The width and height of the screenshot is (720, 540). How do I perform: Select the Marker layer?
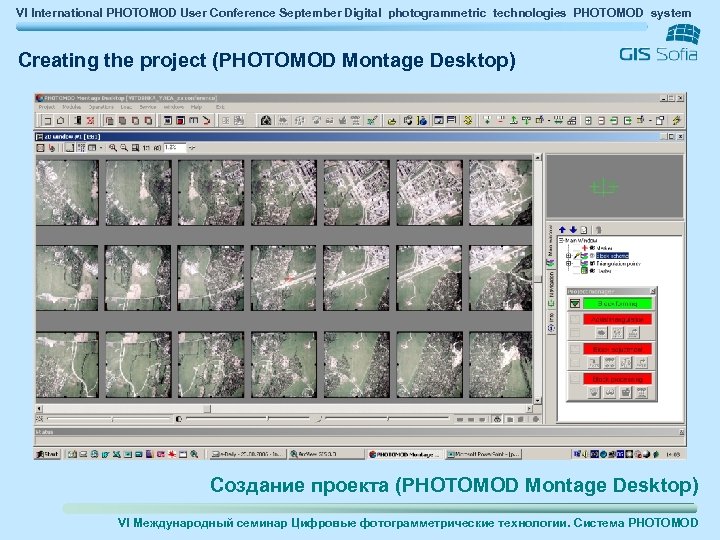pos(604,248)
